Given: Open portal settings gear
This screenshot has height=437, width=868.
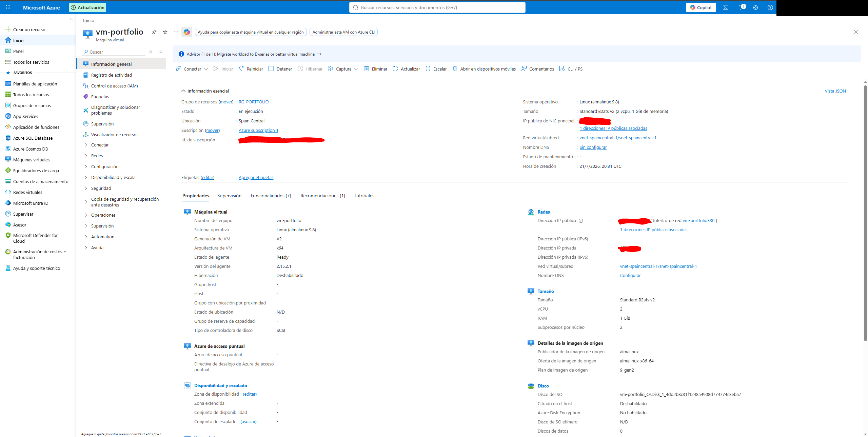Looking at the screenshot, I should click(755, 7).
